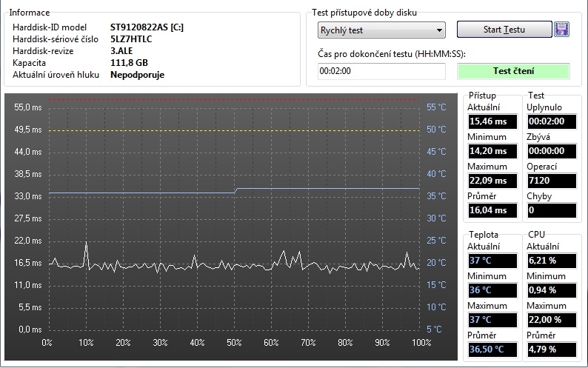Click average CPU usage 4,79 %
This screenshot has width=588, height=368.
(552, 349)
